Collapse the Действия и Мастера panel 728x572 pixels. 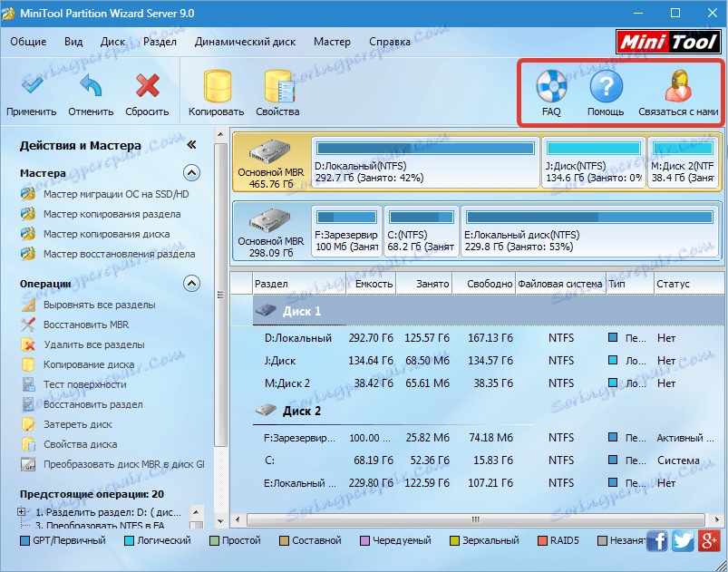pos(191,145)
